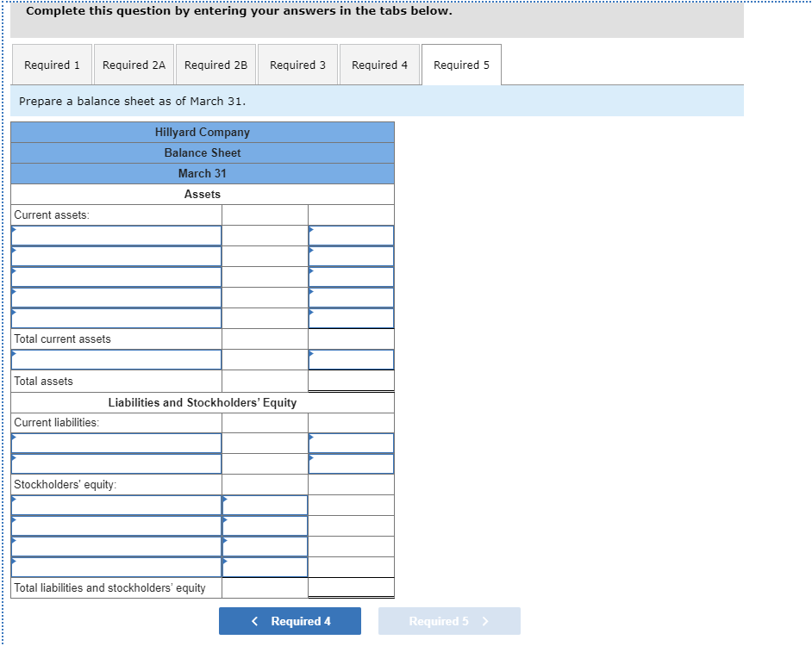Select the Required 4 tab

point(379,65)
